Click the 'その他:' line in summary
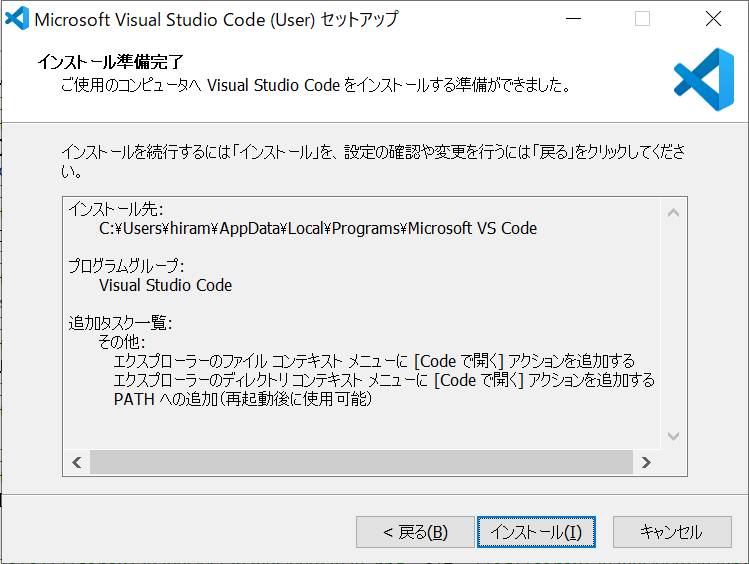 coord(122,342)
